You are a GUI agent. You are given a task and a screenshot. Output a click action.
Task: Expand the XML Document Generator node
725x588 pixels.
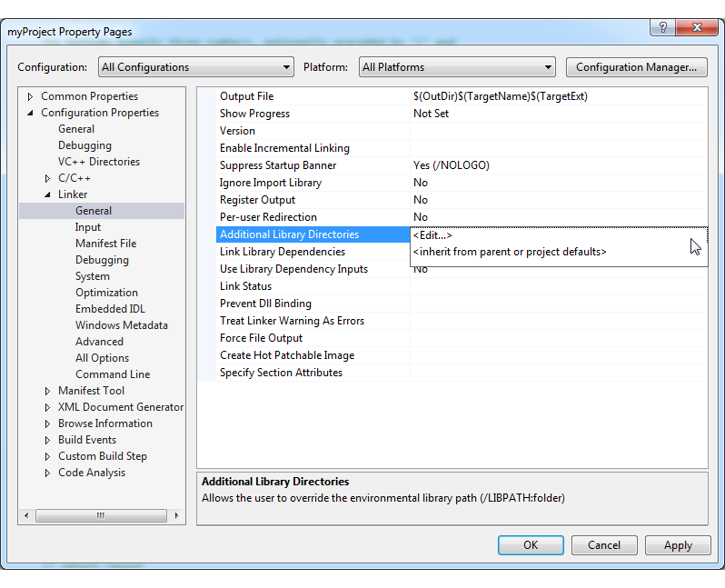(x=47, y=407)
